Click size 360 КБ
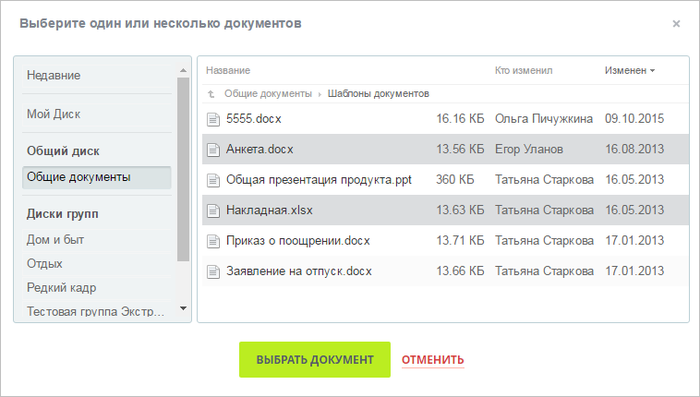This screenshot has width=700, height=397. pyautogui.click(x=455, y=180)
